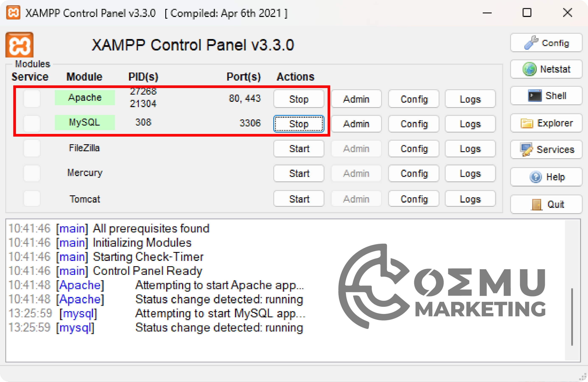
Task: Click Apache ports value 80, 443
Action: coord(245,98)
